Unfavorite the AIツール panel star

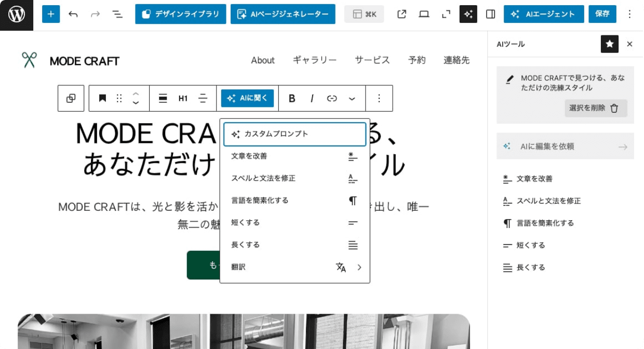pyautogui.click(x=609, y=44)
